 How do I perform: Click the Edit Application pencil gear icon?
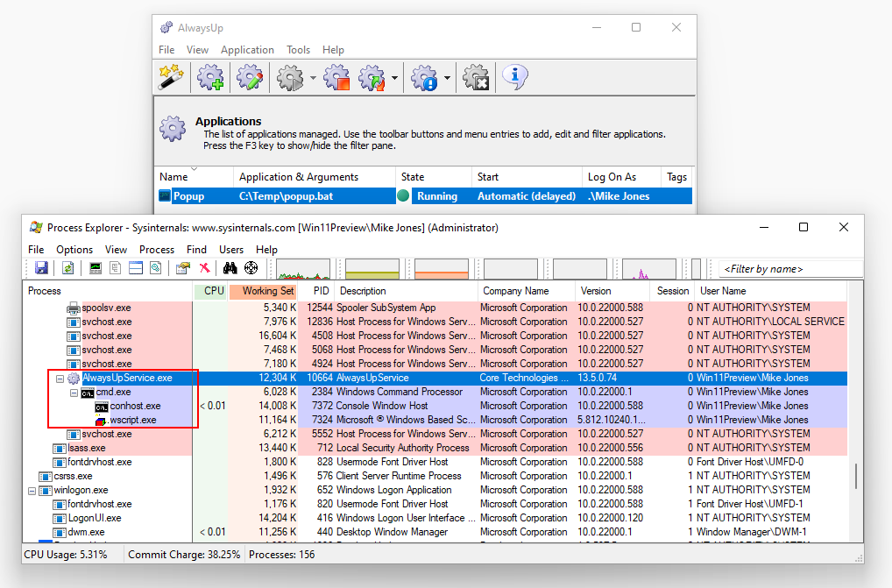point(250,77)
